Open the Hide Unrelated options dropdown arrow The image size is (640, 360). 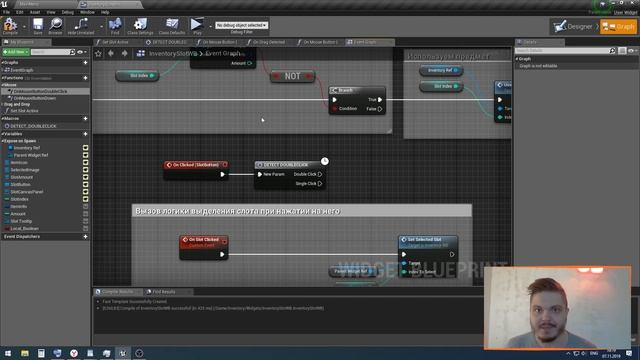101,27
